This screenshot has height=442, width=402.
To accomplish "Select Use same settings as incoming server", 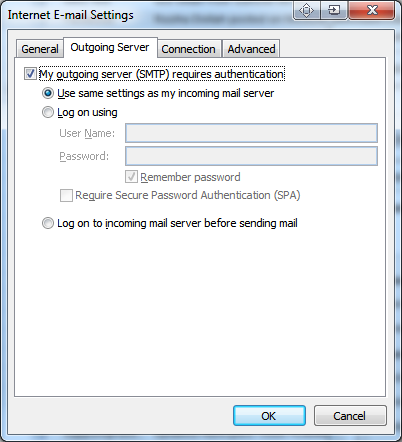I will point(48,93).
